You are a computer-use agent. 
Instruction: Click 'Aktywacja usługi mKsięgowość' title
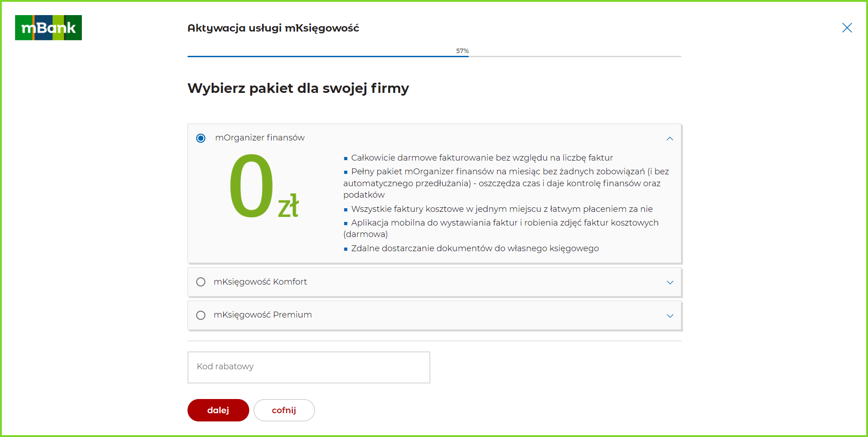(x=273, y=28)
